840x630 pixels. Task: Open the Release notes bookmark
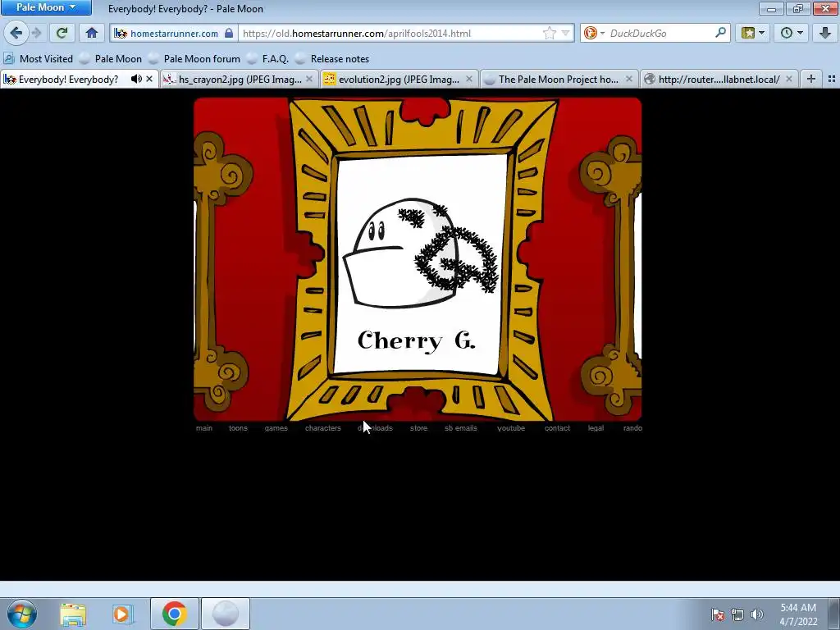[333, 59]
